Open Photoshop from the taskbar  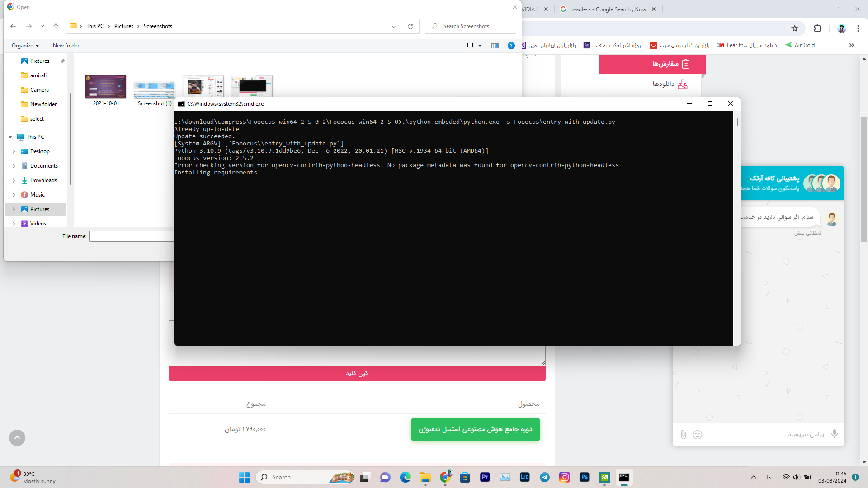(584, 477)
